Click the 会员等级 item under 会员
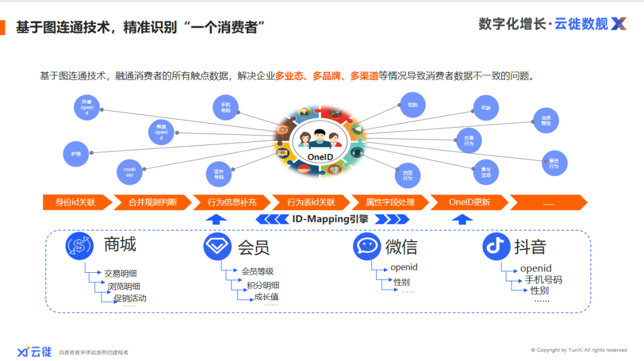Screen dimensions: 644x361 point(258,271)
